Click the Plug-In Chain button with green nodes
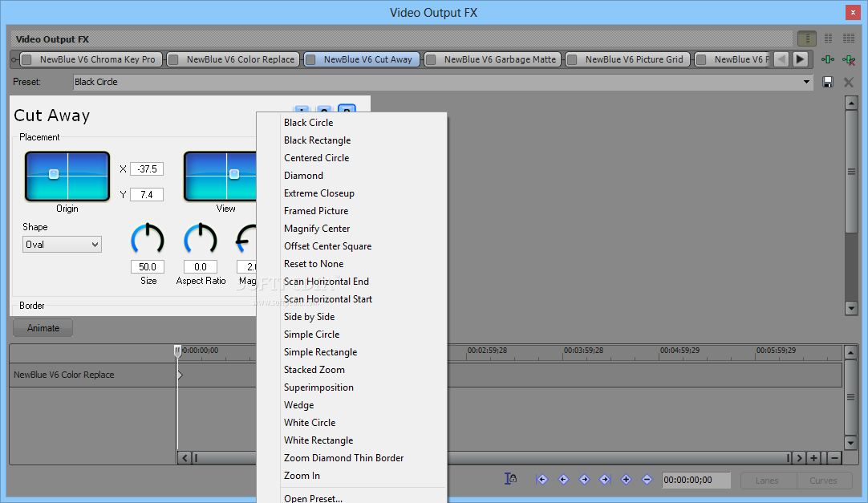 (x=828, y=59)
